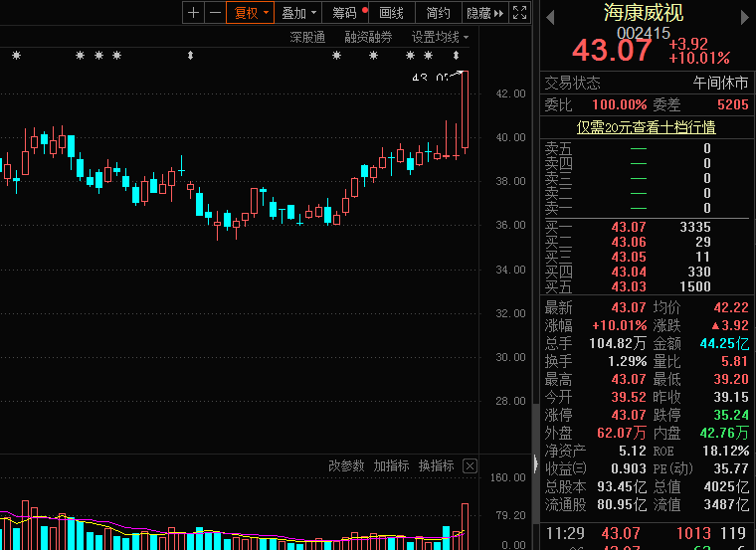Viewport: 756px width, 550px height.
Task: Click the side panel collapse handle
Action: click(535, 463)
